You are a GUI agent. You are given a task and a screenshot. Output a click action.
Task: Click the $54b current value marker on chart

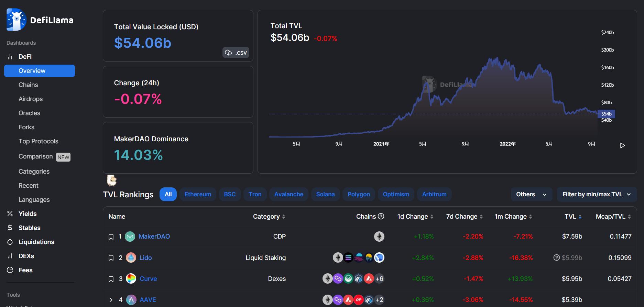[607, 114]
